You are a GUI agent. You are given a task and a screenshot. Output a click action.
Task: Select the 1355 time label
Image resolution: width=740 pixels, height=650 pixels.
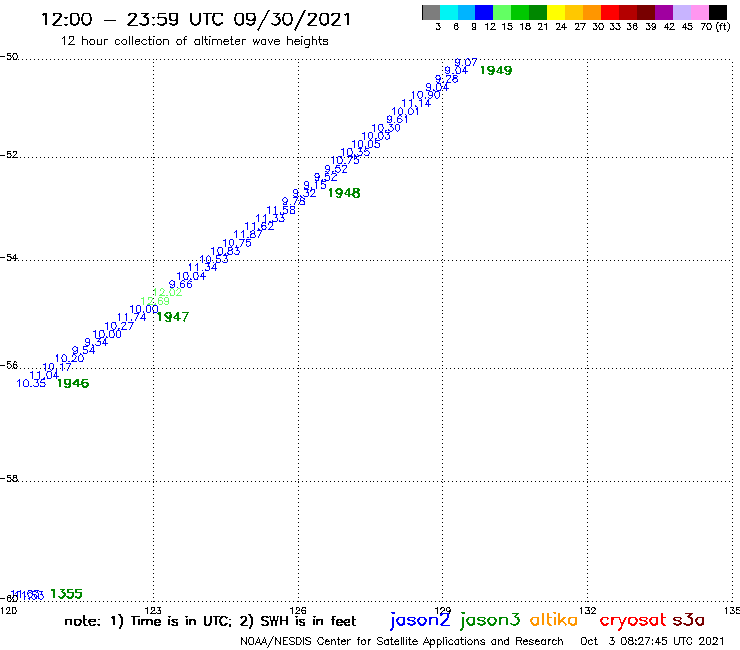tap(66, 594)
